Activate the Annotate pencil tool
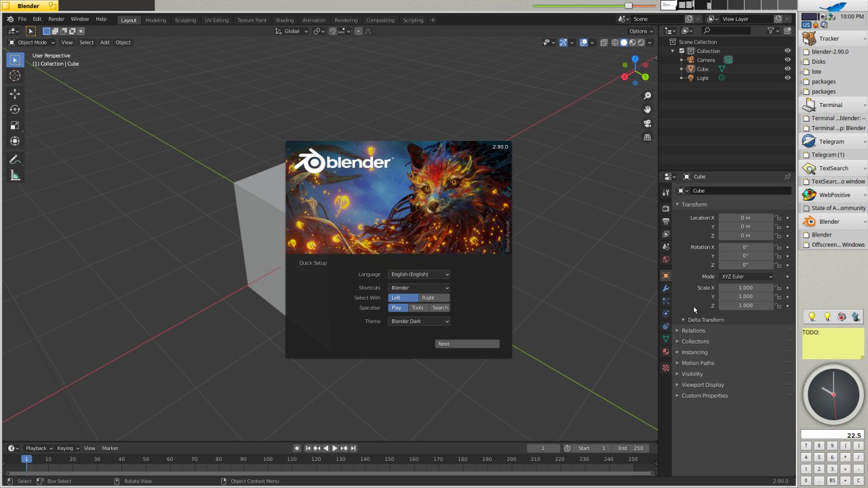The height and width of the screenshot is (488, 868). [x=15, y=160]
